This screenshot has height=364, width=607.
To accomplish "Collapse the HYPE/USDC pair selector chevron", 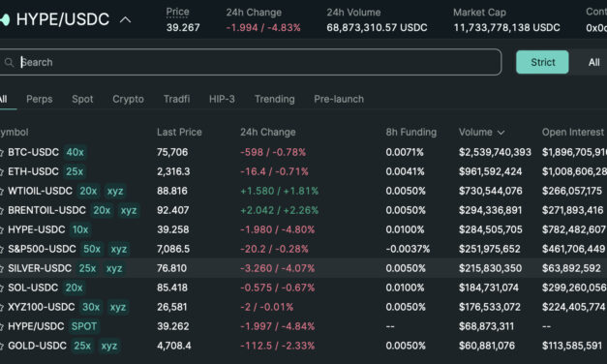I will pyautogui.click(x=125, y=19).
